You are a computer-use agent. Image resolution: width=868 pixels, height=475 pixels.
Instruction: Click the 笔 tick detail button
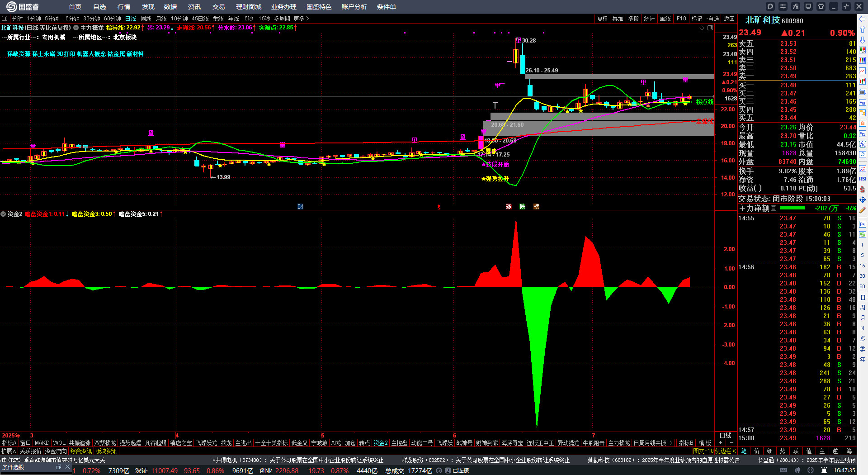pyautogui.click(x=744, y=451)
